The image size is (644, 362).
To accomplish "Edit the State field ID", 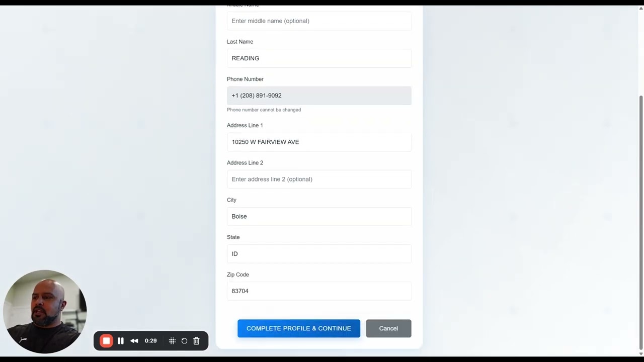I will [x=319, y=254].
